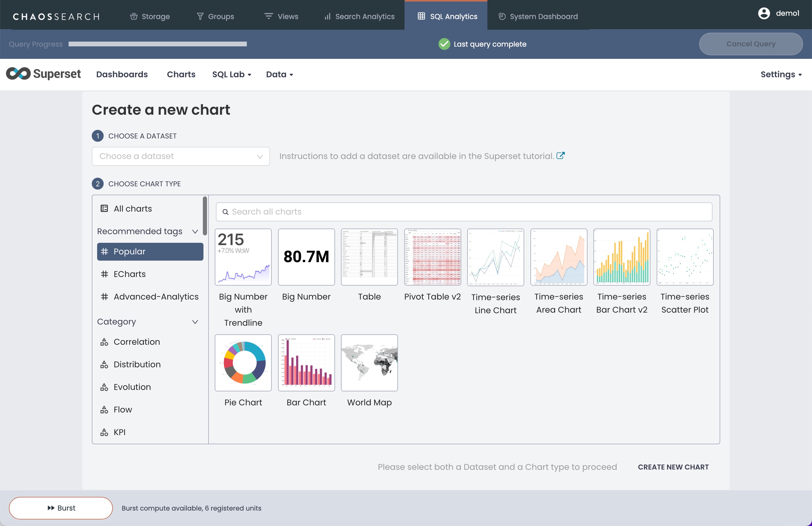Open the Choose a dataset dropdown
The image size is (812, 526).
[x=181, y=156]
